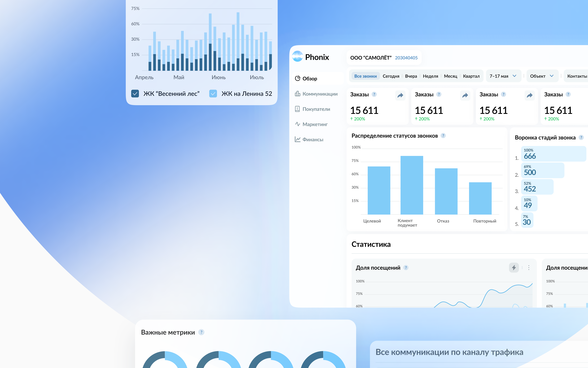Select the Месяц filter tab
This screenshot has height=368, width=588.
(x=450, y=76)
